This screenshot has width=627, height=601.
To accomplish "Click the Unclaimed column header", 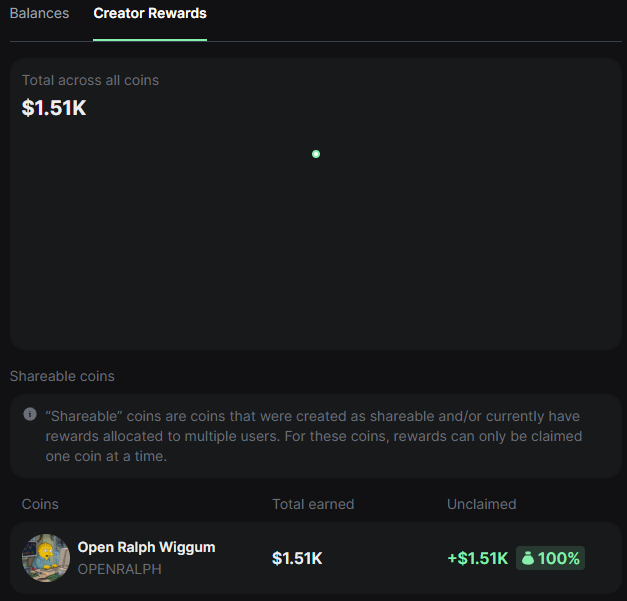I will point(482,504).
